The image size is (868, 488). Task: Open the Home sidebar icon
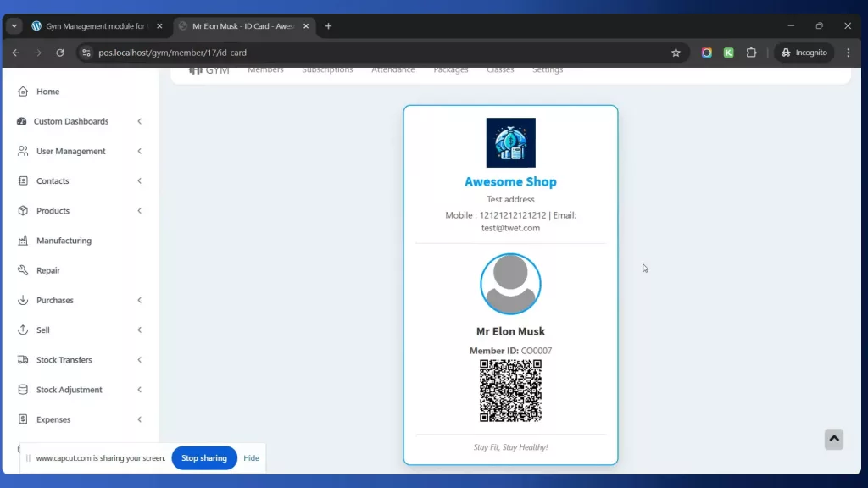point(23,91)
